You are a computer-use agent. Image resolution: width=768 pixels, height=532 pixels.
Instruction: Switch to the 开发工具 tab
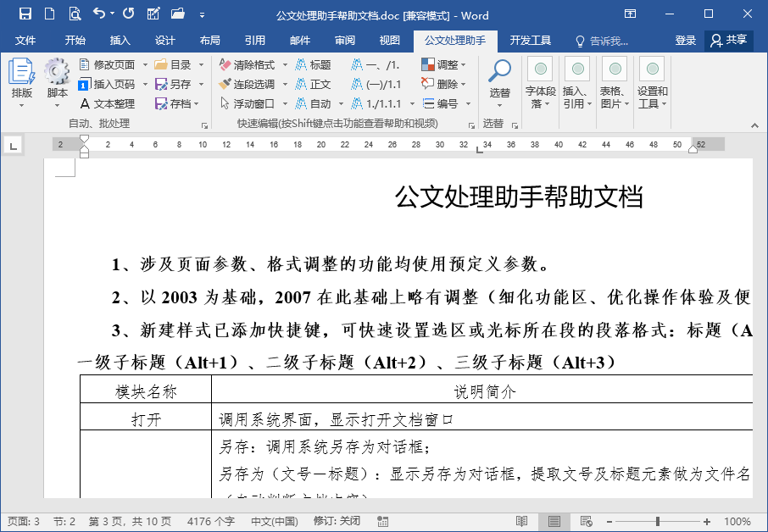[531, 40]
